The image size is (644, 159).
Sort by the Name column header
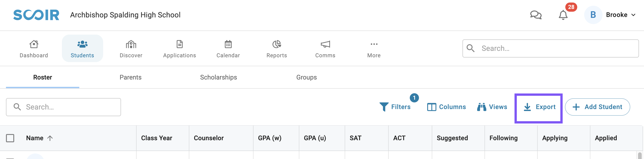point(35,138)
